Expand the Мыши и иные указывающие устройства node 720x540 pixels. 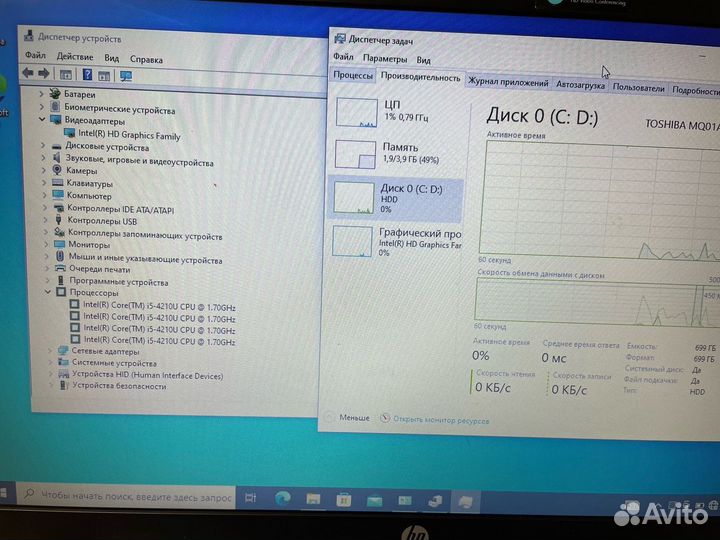coord(46,256)
